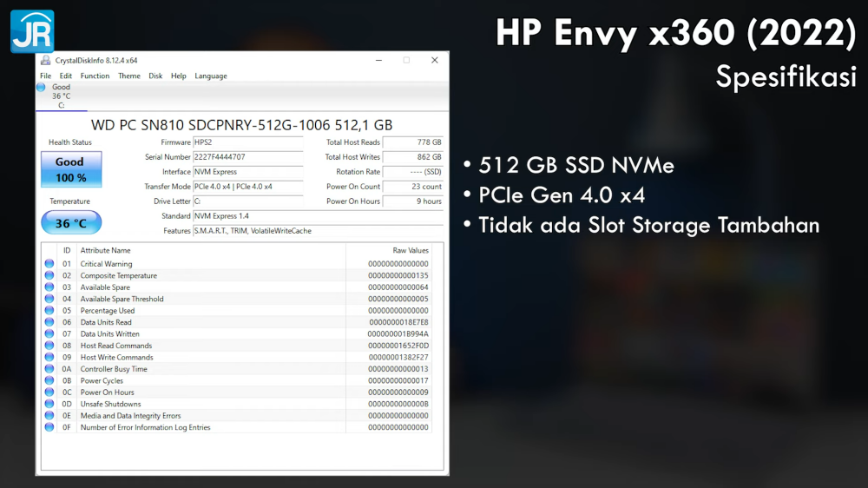Click the status orb beside Power Cycles
The height and width of the screenshot is (488, 868).
pos(49,380)
